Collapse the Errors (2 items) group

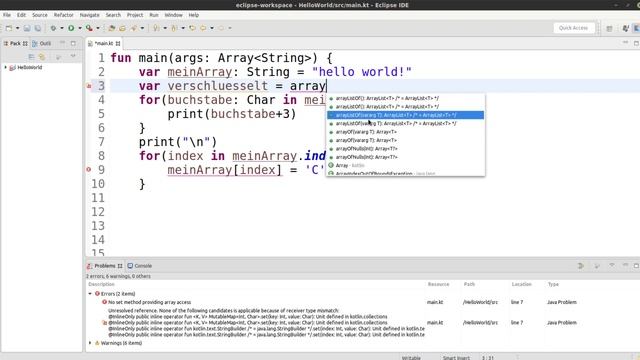click(90, 294)
